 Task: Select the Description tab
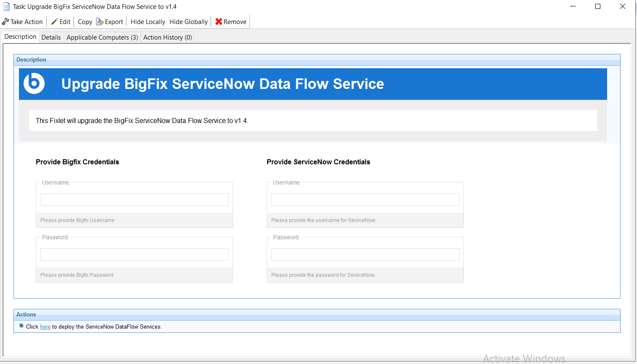[20, 37]
